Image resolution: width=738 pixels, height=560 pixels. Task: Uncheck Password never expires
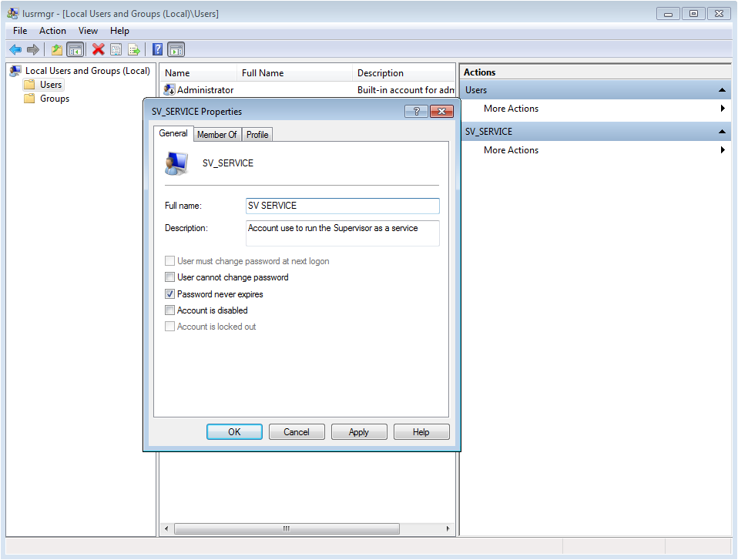click(x=170, y=294)
